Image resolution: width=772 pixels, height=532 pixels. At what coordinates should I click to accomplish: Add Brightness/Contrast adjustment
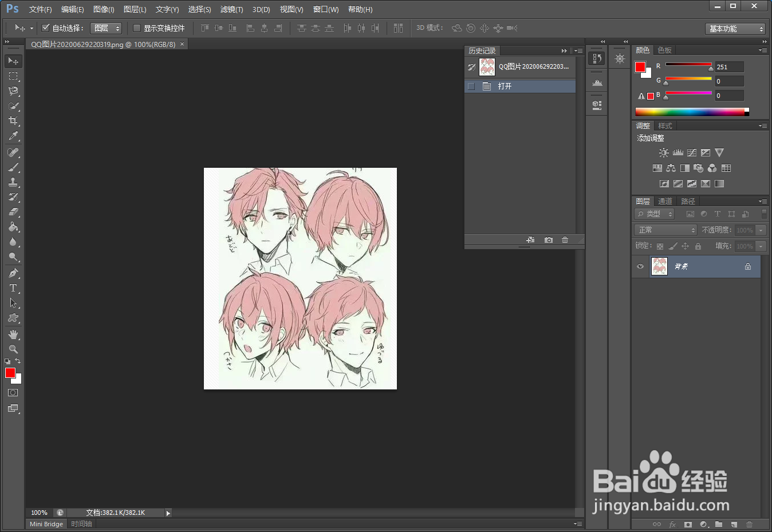[664, 152]
